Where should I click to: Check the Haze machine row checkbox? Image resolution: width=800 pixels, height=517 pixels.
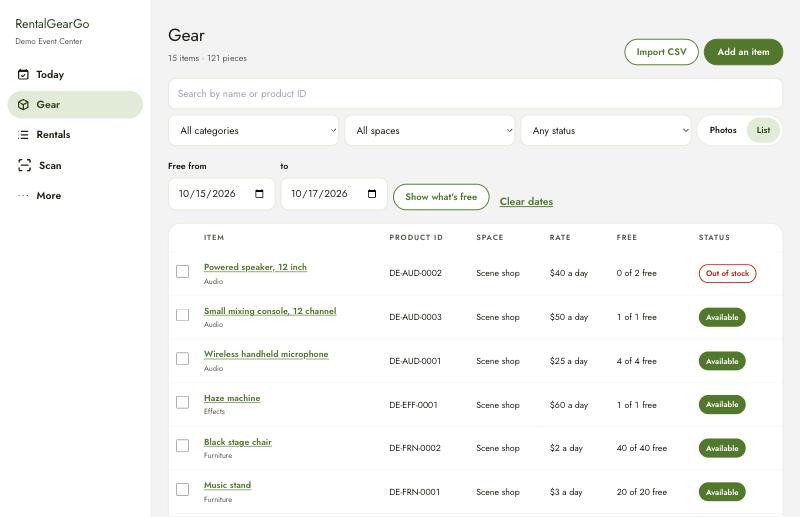[182, 402]
